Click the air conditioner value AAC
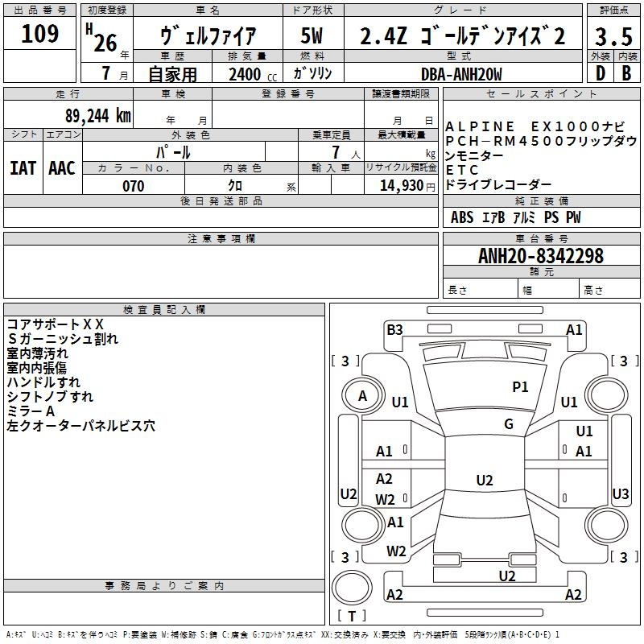This screenshot has height=644, width=644. [62, 168]
